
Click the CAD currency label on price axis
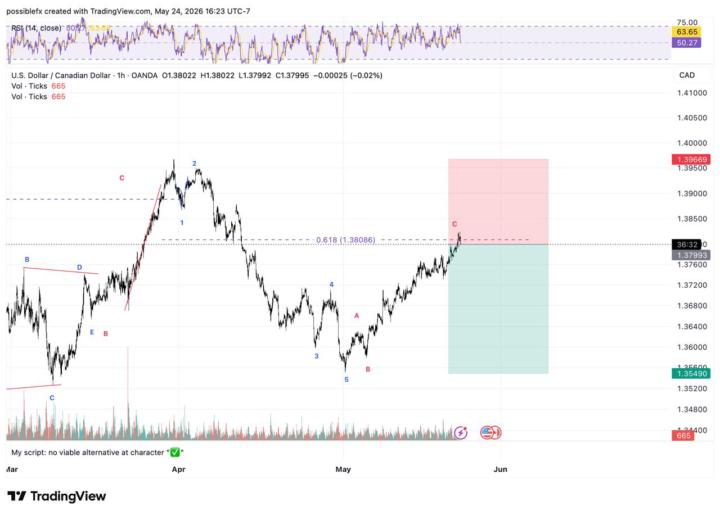(x=686, y=75)
